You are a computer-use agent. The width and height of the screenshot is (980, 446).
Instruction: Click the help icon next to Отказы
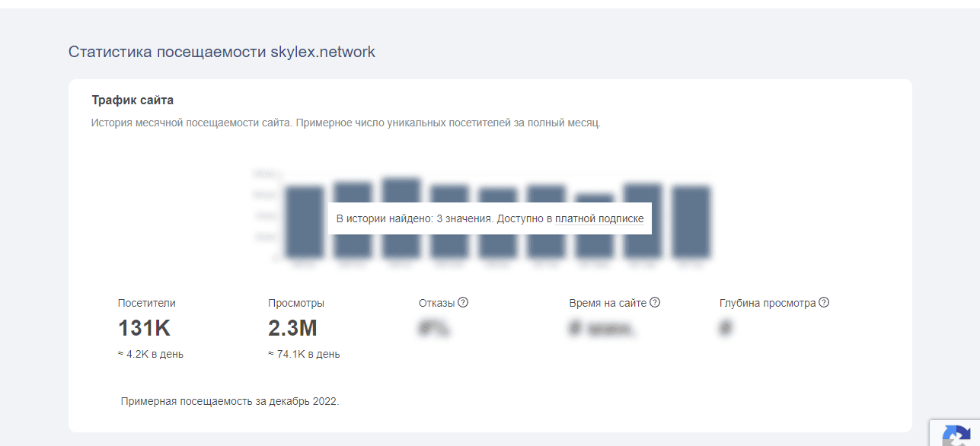(x=463, y=303)
